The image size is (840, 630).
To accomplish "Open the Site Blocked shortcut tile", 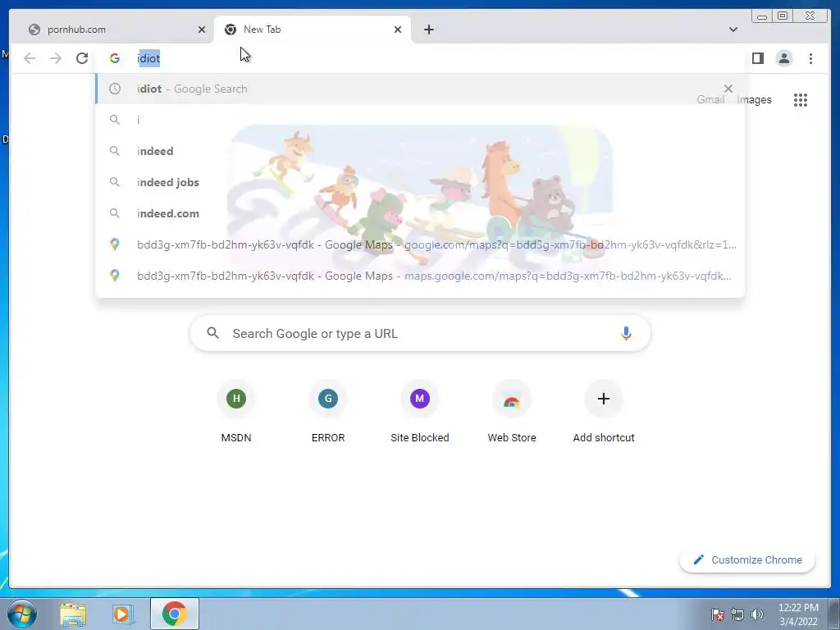I will click(420, 412).
